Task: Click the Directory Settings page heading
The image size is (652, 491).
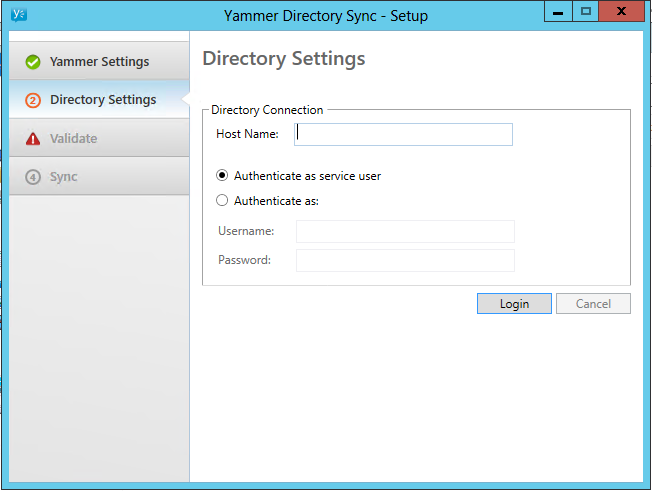Action: (x=284, y=59)
